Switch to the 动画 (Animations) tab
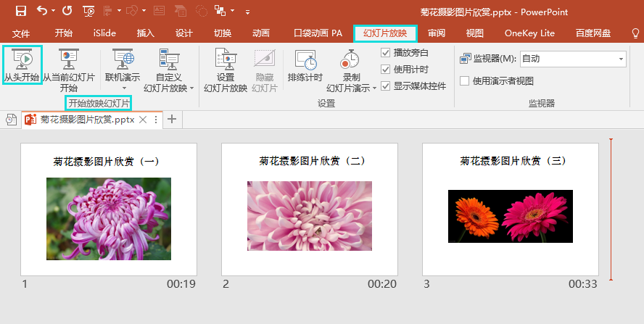Screen dimensions: 644x324 (261, 33)
